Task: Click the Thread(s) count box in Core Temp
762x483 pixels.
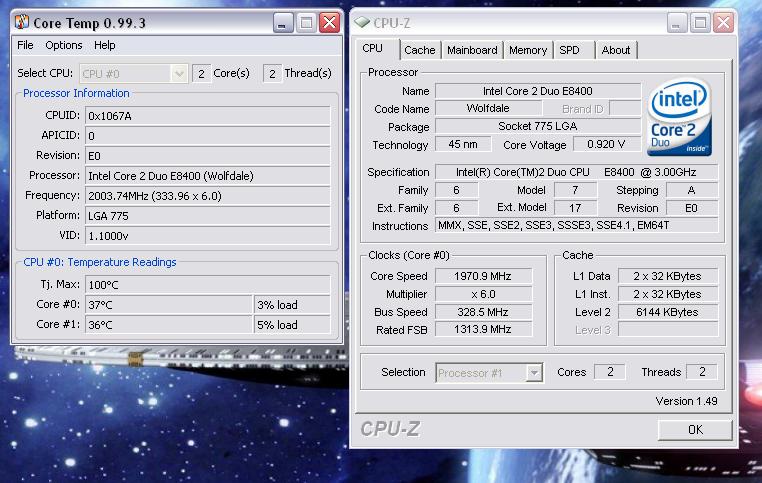Action: (x=272, y=73)
